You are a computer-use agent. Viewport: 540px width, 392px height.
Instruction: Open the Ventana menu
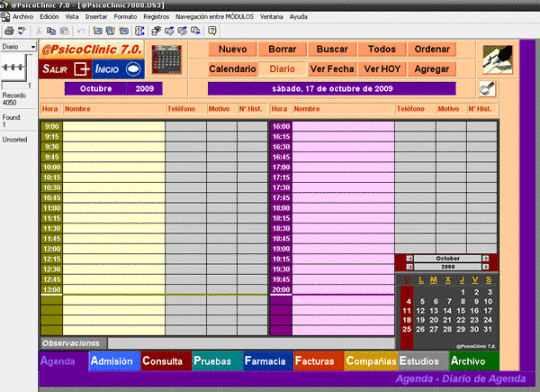pyautogui.click(x=272, y=17)
